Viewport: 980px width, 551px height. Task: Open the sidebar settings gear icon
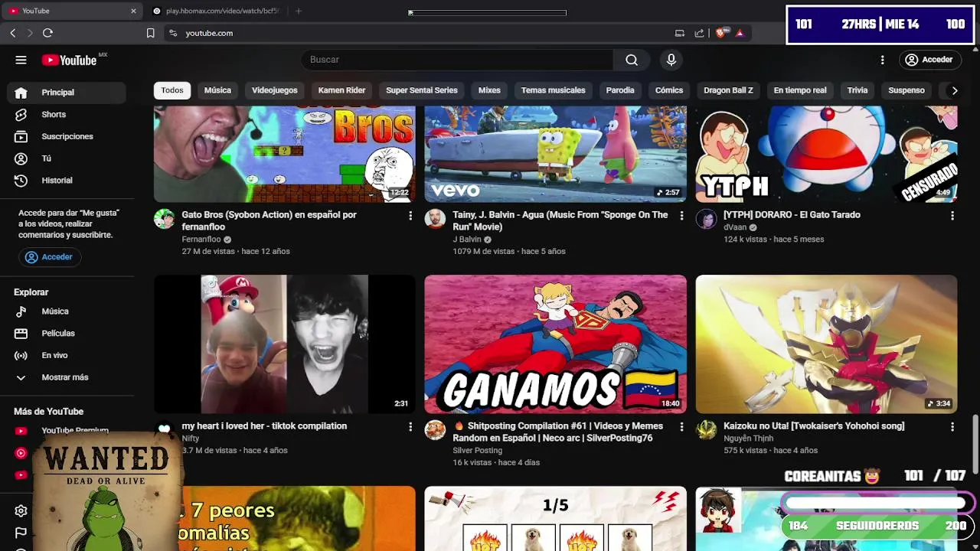coord(21,510)
